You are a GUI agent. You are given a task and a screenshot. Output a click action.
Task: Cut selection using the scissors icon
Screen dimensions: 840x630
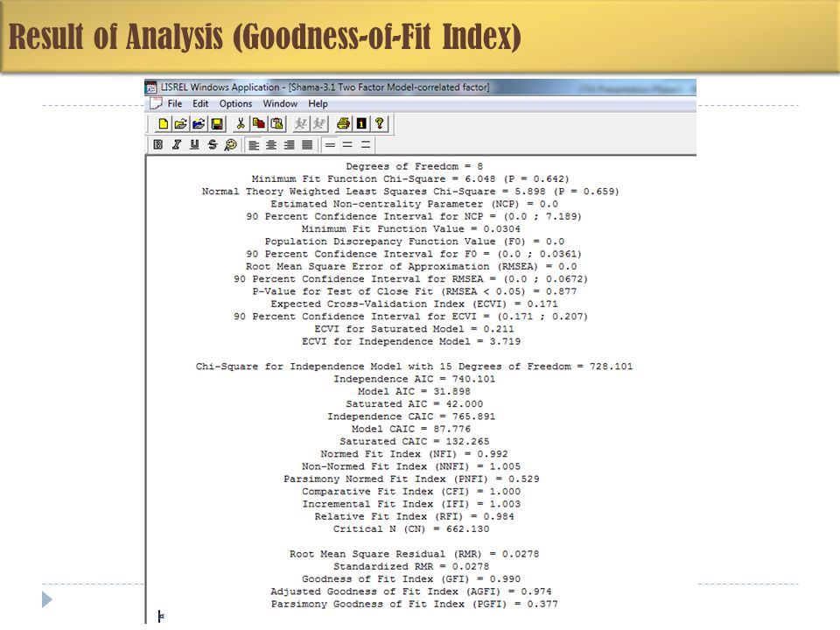(x=241, y=123)
